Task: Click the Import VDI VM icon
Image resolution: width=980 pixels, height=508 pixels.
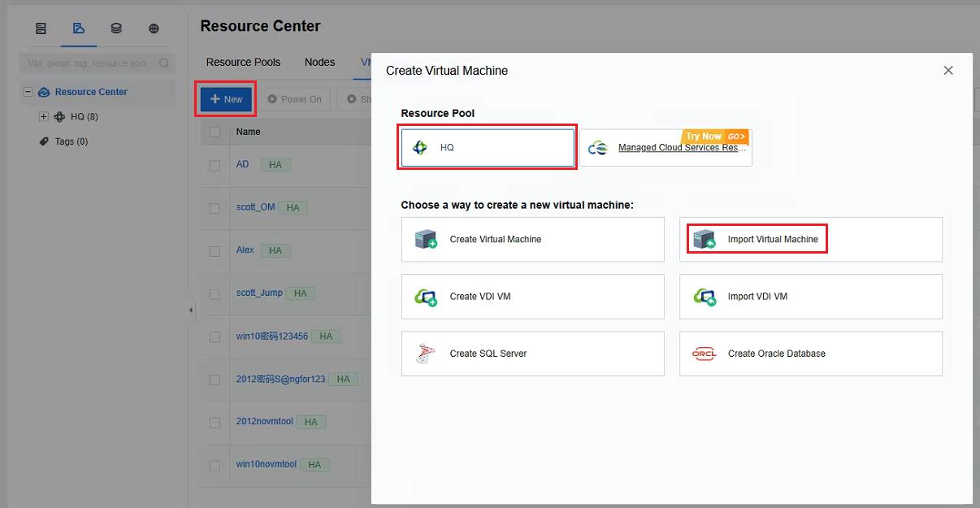Action: click(704, 297)
